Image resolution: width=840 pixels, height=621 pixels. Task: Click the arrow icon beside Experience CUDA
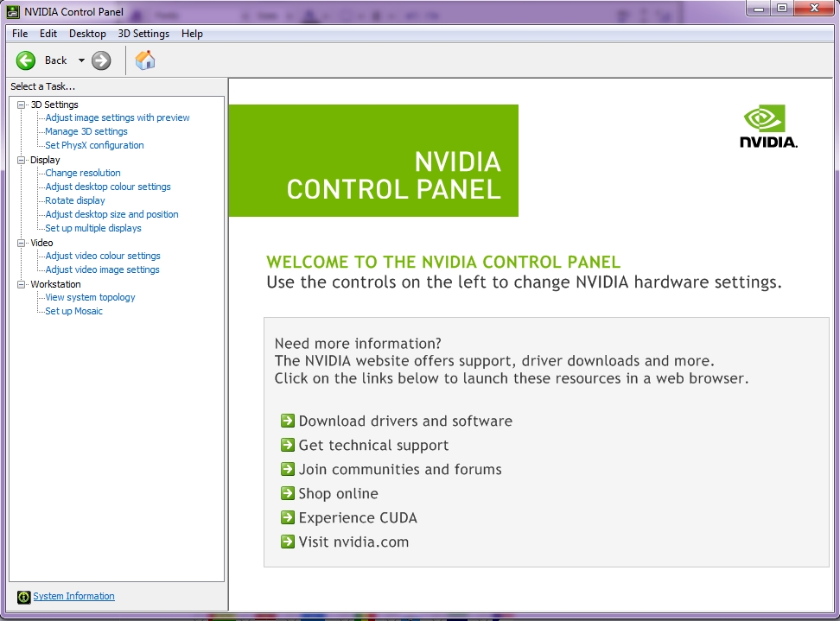click(288, 517)
